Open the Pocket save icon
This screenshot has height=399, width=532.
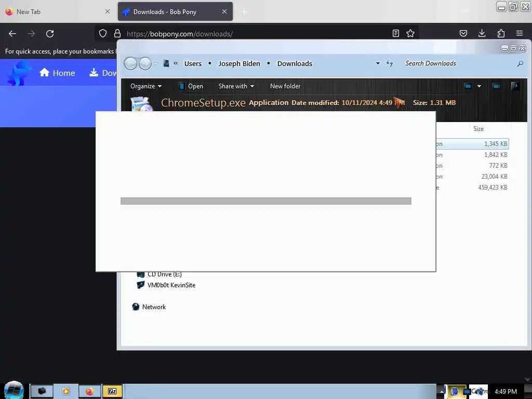(463, 33)
